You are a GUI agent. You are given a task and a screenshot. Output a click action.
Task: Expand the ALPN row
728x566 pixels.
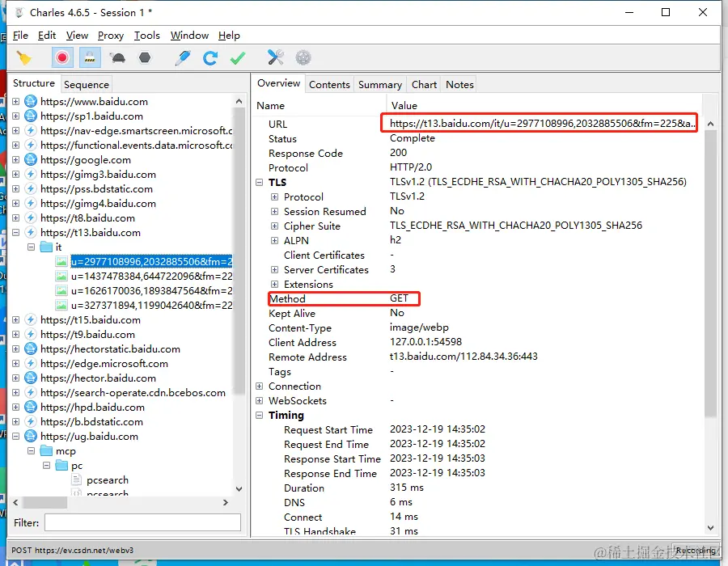tap(274, 240)
